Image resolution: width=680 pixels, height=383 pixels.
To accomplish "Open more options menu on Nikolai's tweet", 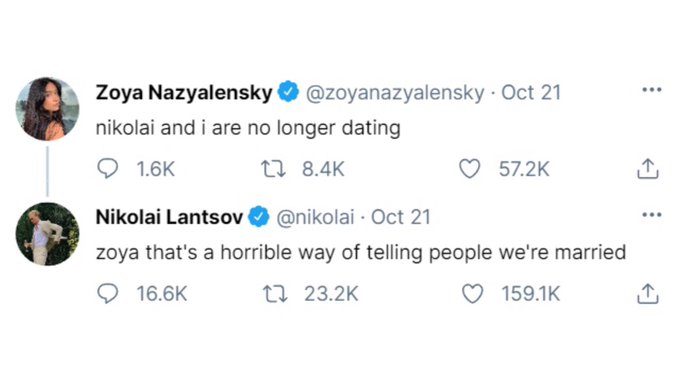I will click(x=652, y=215).
